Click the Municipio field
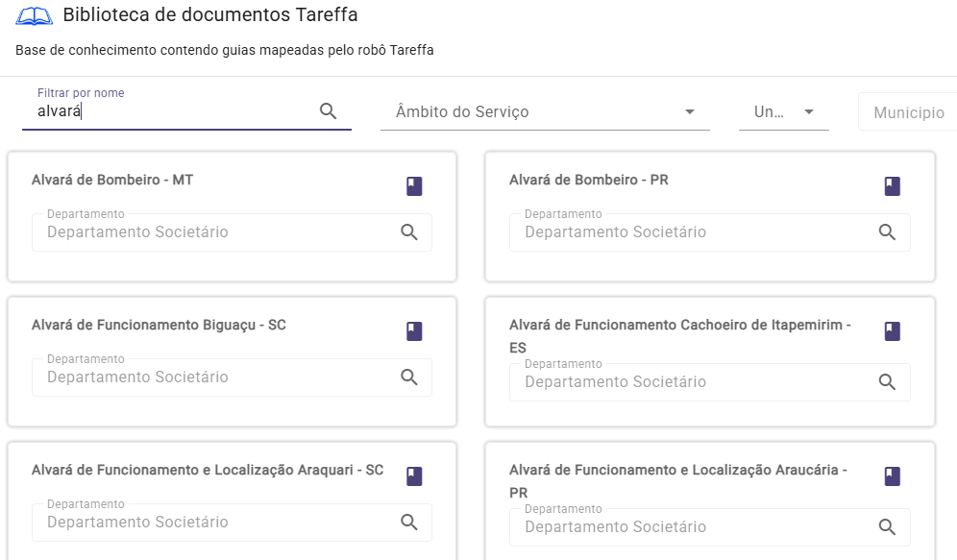The image size is (957, 560). (908, 112)
